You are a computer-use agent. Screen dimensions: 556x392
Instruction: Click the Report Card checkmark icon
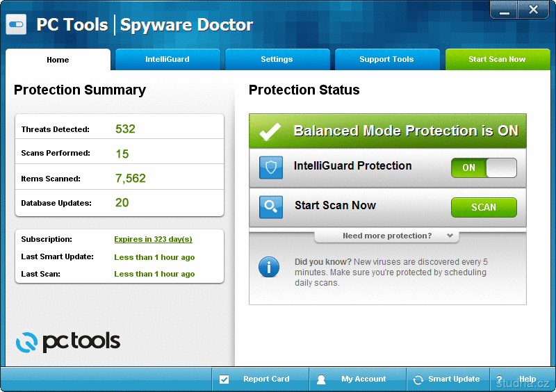point(224,379)
